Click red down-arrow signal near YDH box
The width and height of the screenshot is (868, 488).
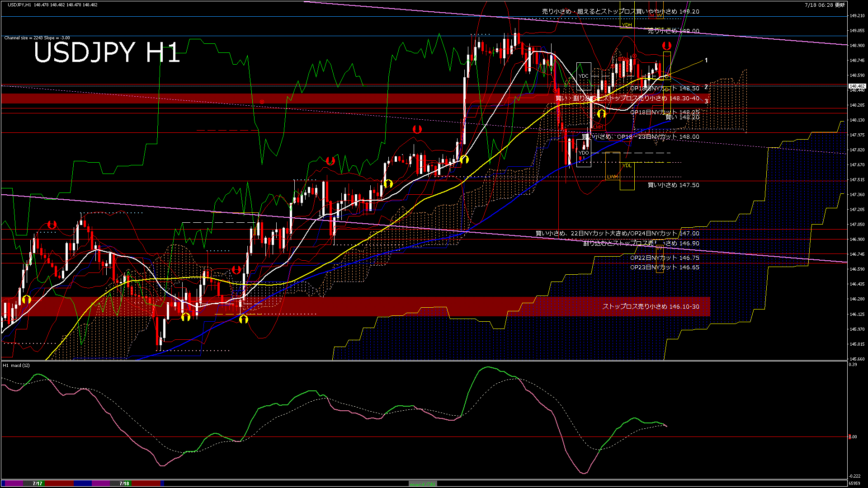coord(666,46)
